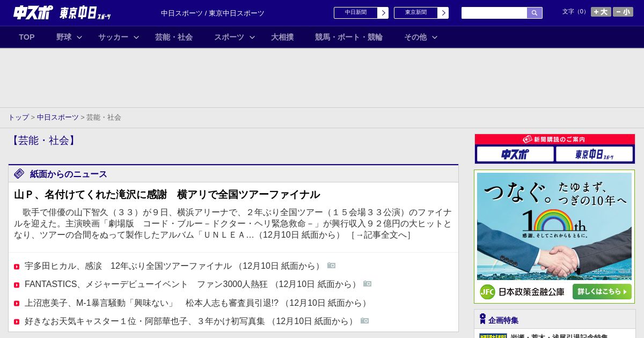This screenshot has width=644, height=338.
Task: Click the 中スポ logo in header
Action: 33,12
